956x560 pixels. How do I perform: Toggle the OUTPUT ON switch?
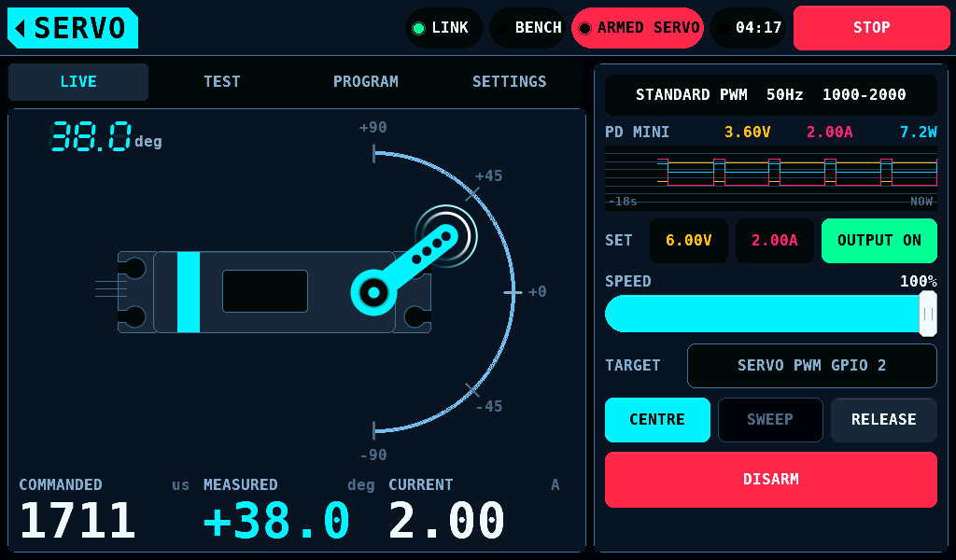coord(879,241)
